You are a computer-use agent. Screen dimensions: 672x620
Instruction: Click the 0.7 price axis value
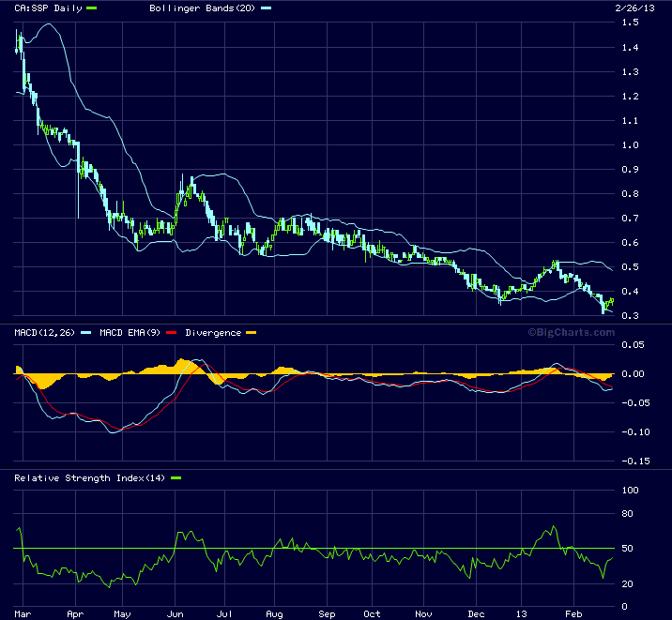click(630, 218)
